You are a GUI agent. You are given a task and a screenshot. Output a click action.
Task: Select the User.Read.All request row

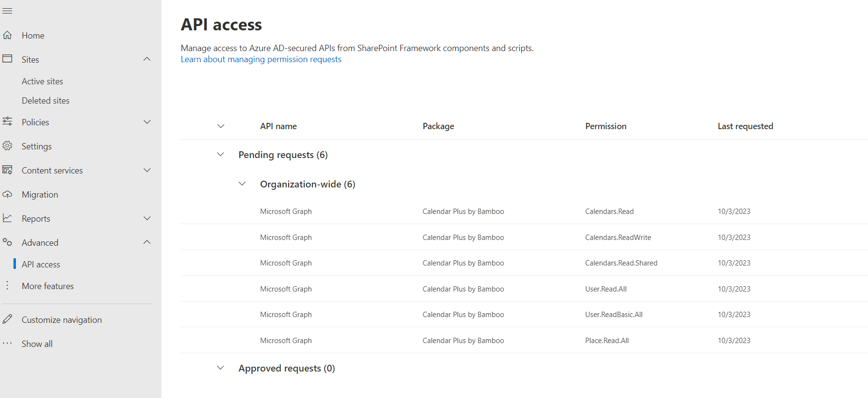coord(524,289)
